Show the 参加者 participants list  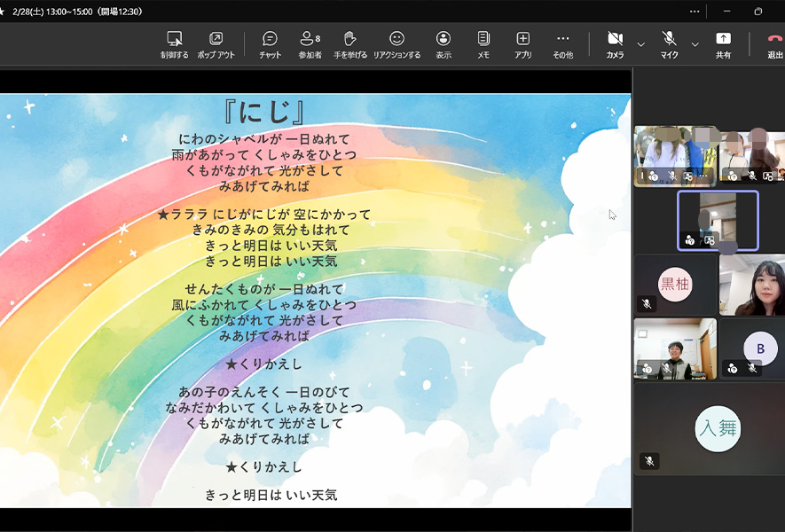310,43
